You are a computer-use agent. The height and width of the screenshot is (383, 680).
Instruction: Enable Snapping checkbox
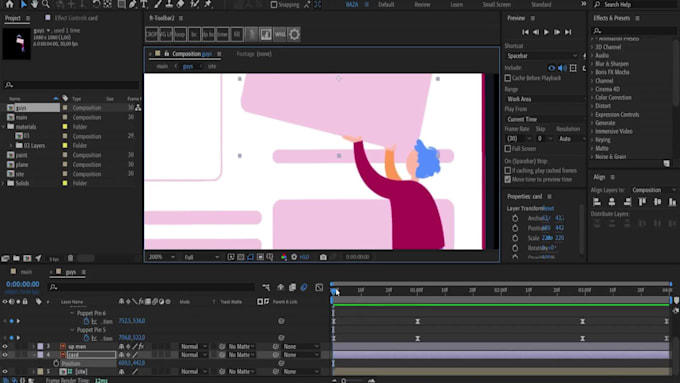274,4
